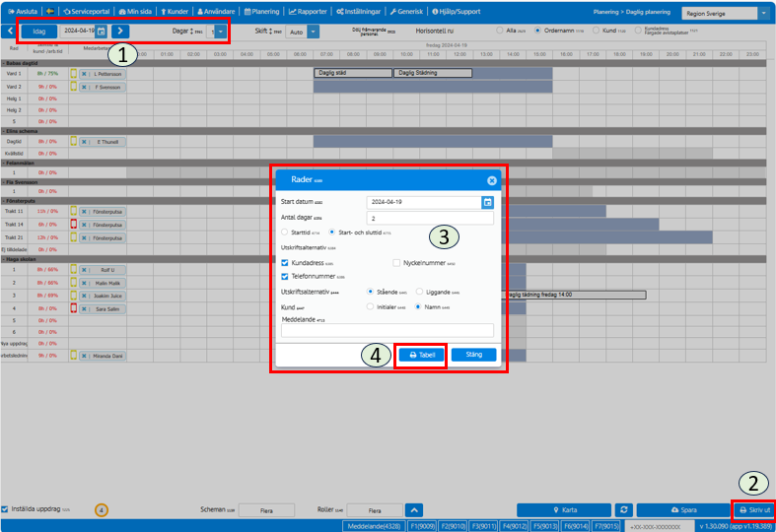The height and width of the screenshot is (532, 776).
Task: Click the red phone icon on Sara Salim row
Action: [x=74, y=308]
